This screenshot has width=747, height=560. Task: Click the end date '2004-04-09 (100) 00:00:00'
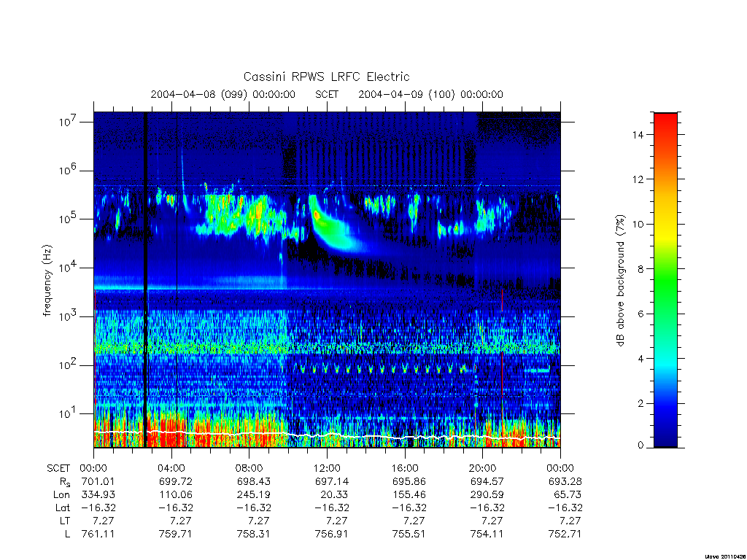[x=430, y=94]
